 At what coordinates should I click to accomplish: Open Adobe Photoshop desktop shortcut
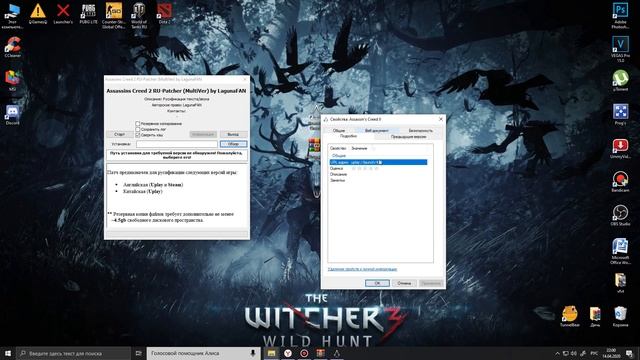[x=620, y=16]
